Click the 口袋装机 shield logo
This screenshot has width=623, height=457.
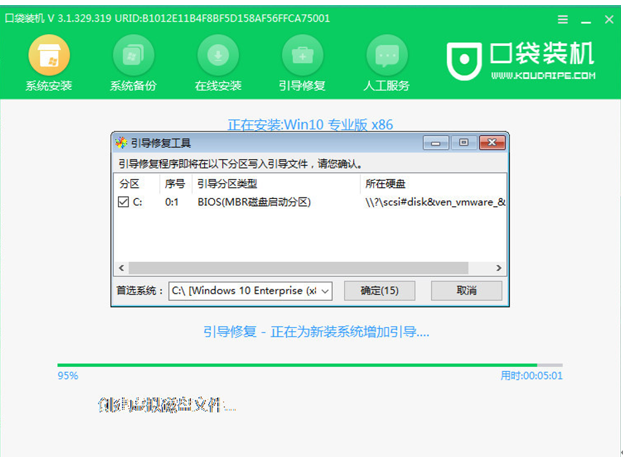click(464, 60)
